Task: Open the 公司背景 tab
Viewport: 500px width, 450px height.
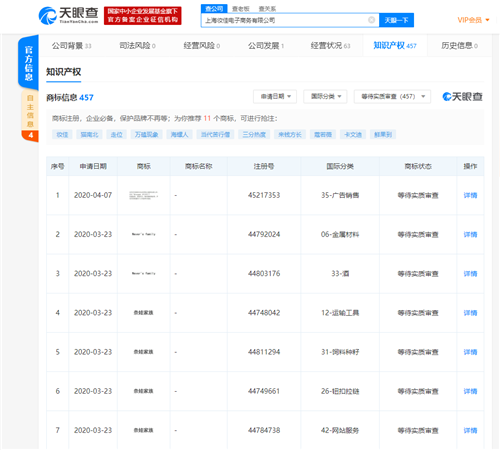Action: tap(71, 46)
